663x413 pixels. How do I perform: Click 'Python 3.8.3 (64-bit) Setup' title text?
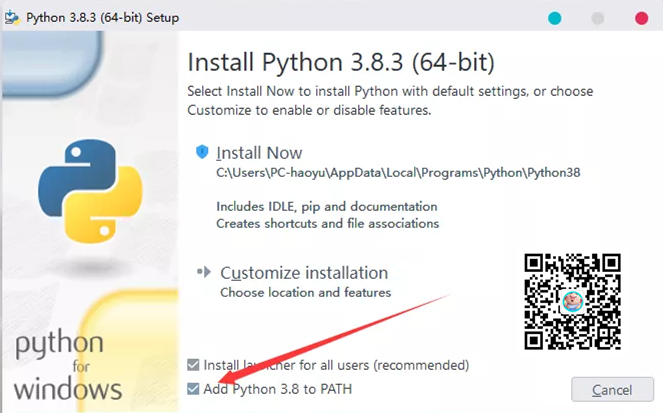(x=102, y=18)
